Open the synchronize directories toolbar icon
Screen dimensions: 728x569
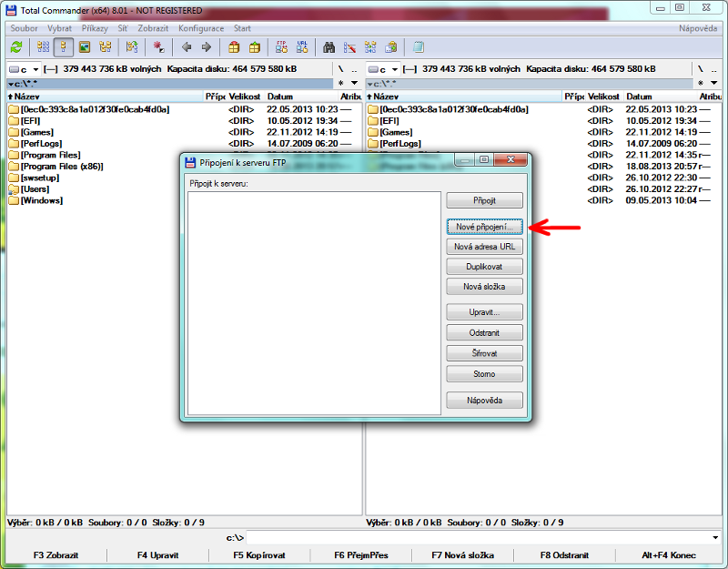(x=370, y=47)
